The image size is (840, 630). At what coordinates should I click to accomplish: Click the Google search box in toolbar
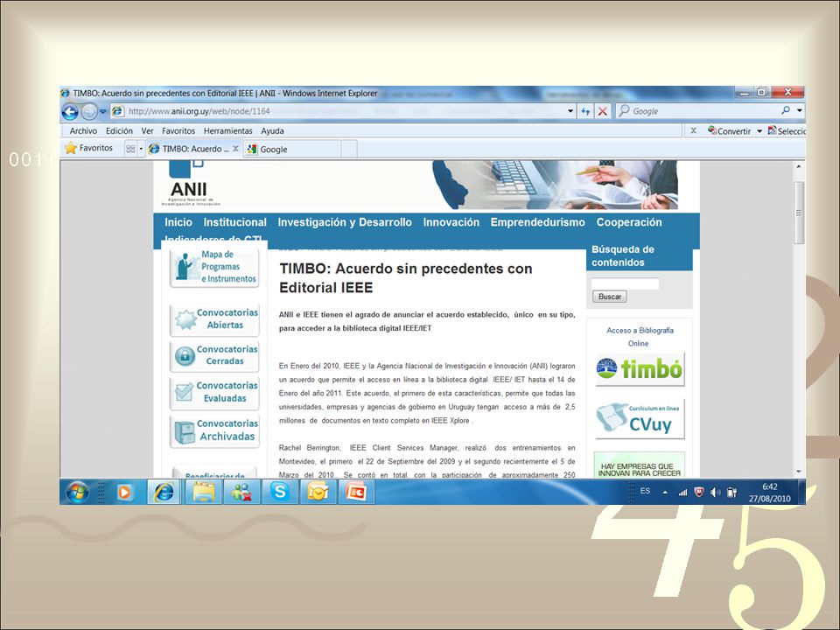point(698,111)
